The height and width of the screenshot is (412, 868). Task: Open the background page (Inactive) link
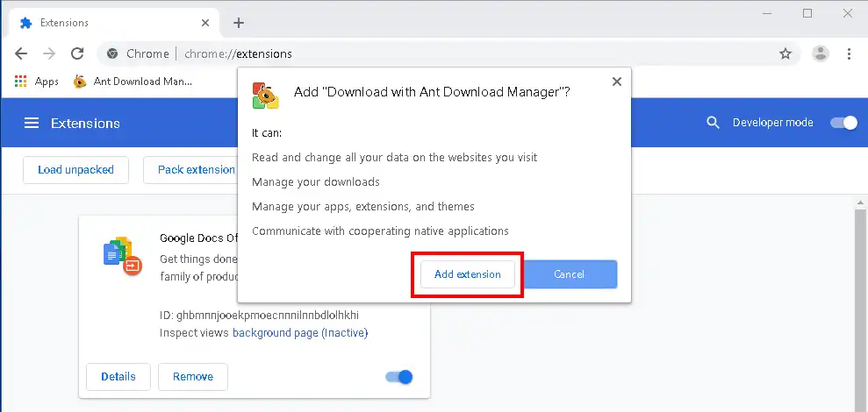(x=300, y=333)
